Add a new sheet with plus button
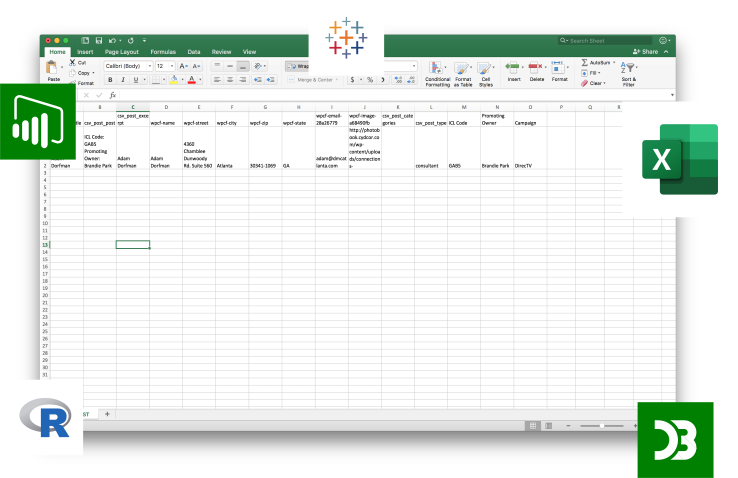This screenshot has width=738, height=478. (x=107, y=413)
